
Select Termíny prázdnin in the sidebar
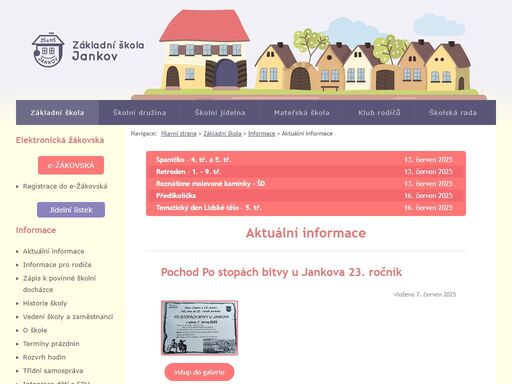[x=51, y=344]
